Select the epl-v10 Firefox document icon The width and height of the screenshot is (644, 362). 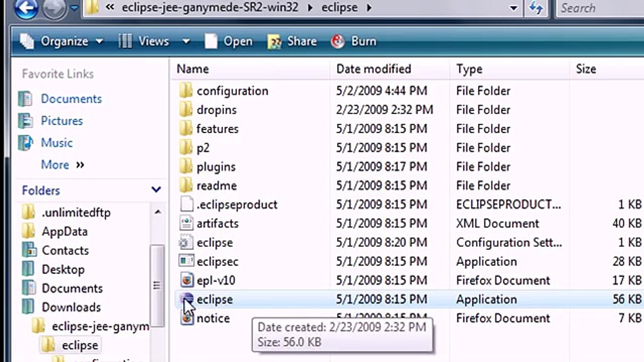(187, 281)
